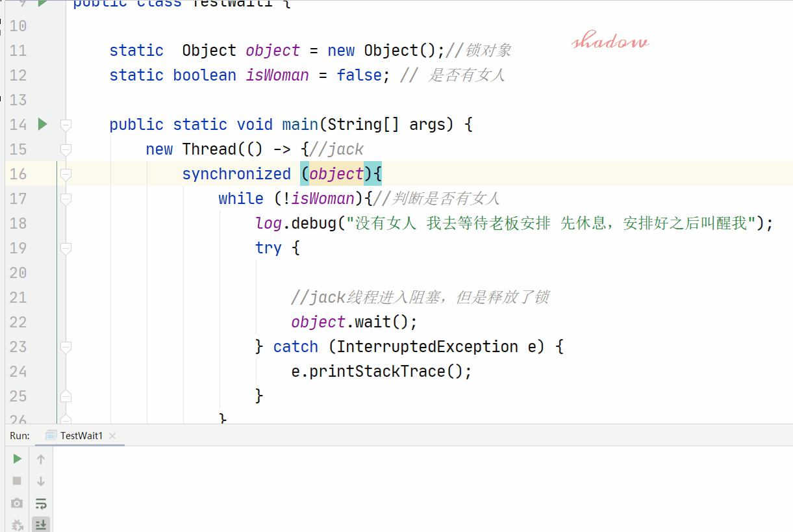
Task: Click the Up the Stack Trace arrow
Action: click(41, 459)
